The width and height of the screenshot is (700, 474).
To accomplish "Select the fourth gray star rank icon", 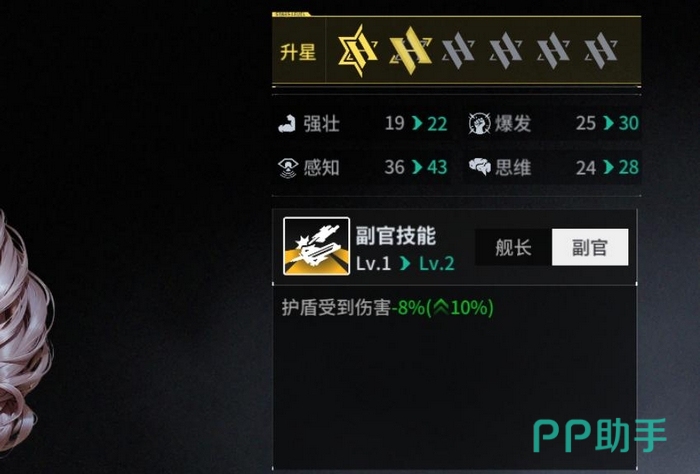I will (506, 50).
